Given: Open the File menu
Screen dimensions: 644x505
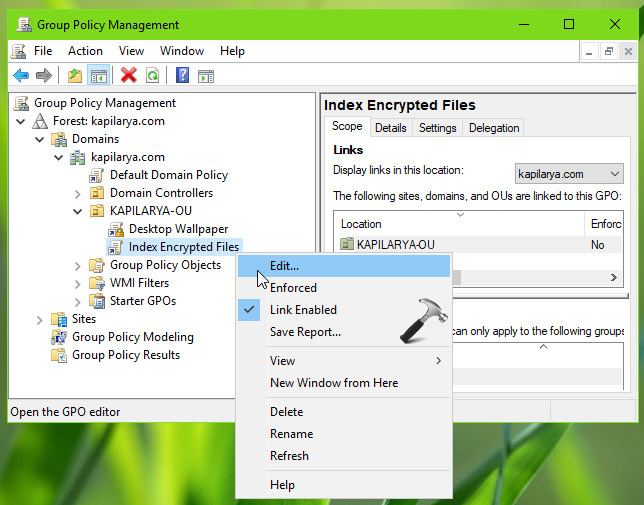Looking at the screenshot, I should tap(43, 51).
